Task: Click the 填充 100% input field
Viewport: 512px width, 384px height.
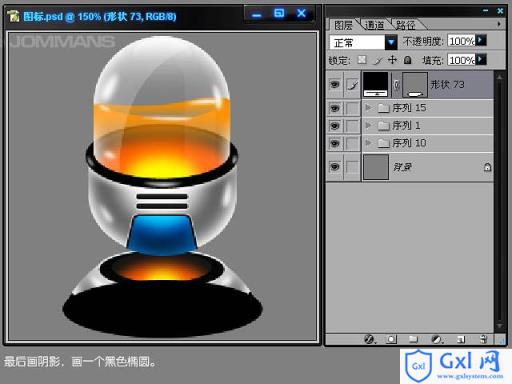Action: (x=461, y=60)
